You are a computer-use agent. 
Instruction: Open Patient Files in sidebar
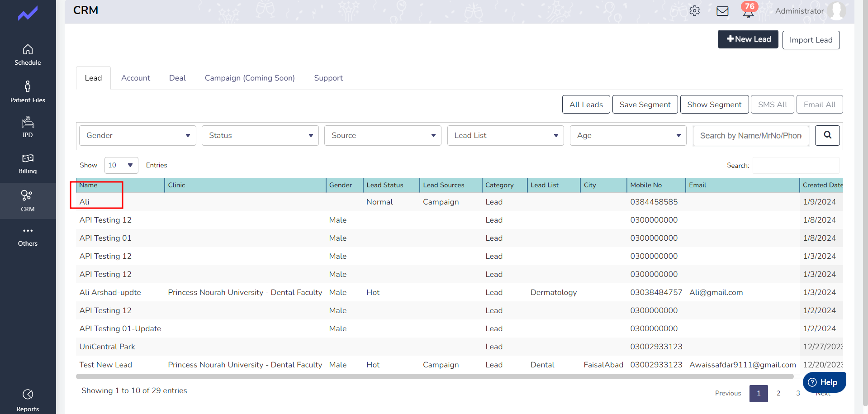(x=28, y=92)
